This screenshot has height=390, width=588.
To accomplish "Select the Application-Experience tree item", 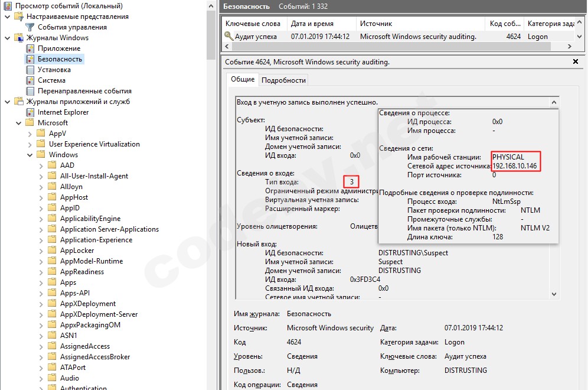I will point(96,240).
